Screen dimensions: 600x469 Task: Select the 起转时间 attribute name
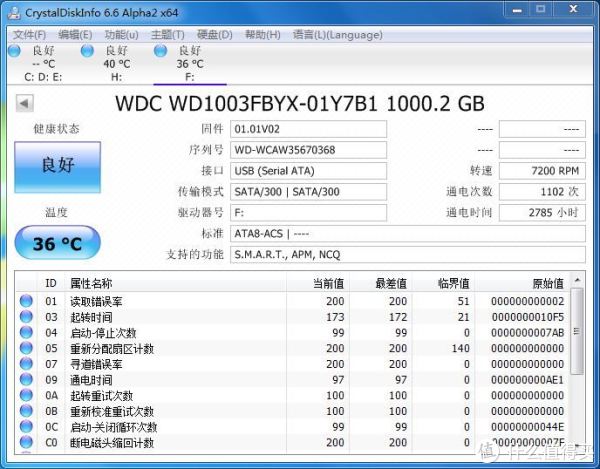coord(91,317)
